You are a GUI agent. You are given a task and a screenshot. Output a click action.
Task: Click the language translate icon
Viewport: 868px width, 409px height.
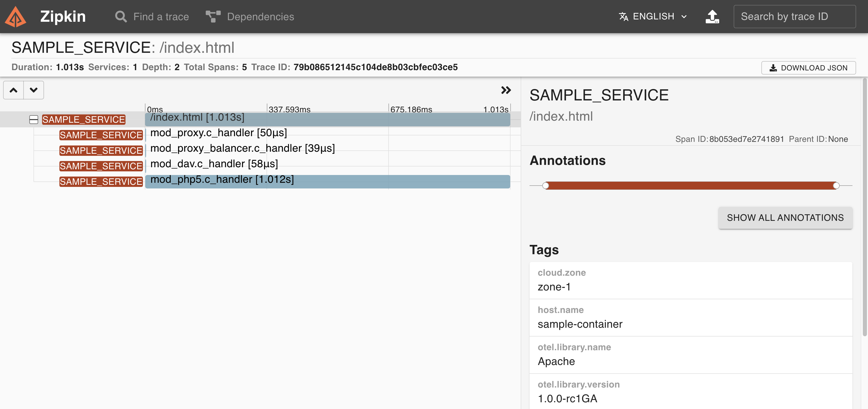coord(623,17)
